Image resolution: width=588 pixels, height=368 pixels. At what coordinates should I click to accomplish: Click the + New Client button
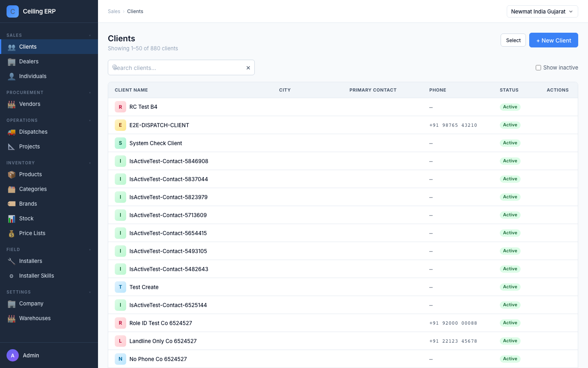(553, 40)
